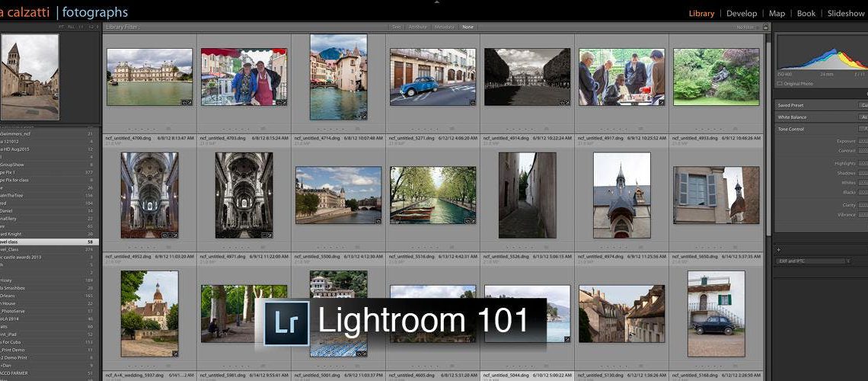868x381 pixels.
Task: Click the plus icon in right panel
Action: click(x=779, y=250)
